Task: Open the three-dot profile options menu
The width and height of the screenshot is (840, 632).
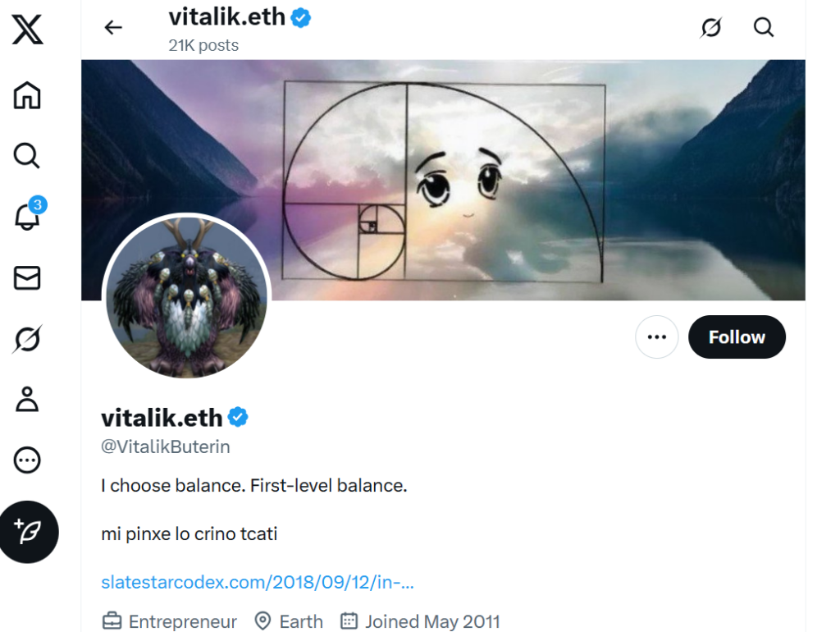Action: tap(657, 337)
